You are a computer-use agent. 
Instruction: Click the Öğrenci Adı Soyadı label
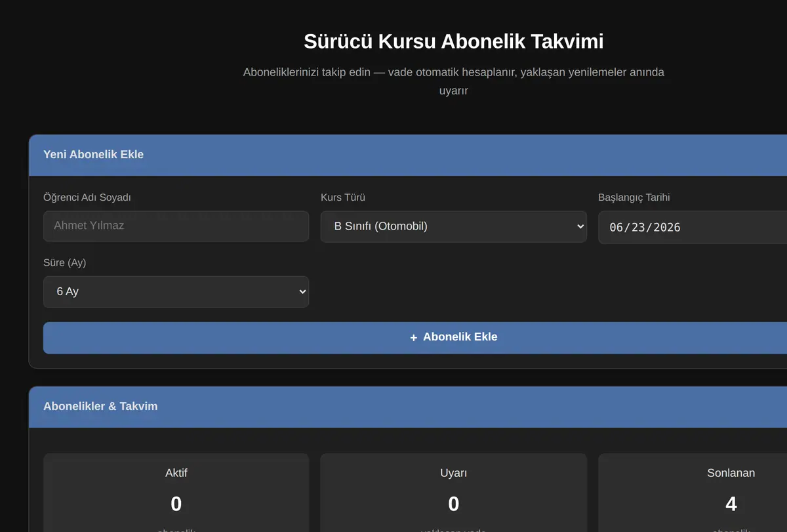[87, 197]
